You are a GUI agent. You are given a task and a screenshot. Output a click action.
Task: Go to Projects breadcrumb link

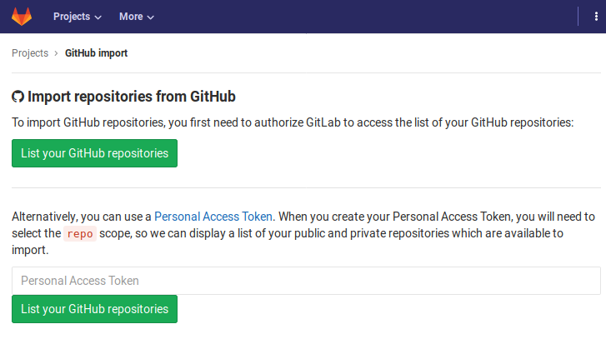(30, 53)
